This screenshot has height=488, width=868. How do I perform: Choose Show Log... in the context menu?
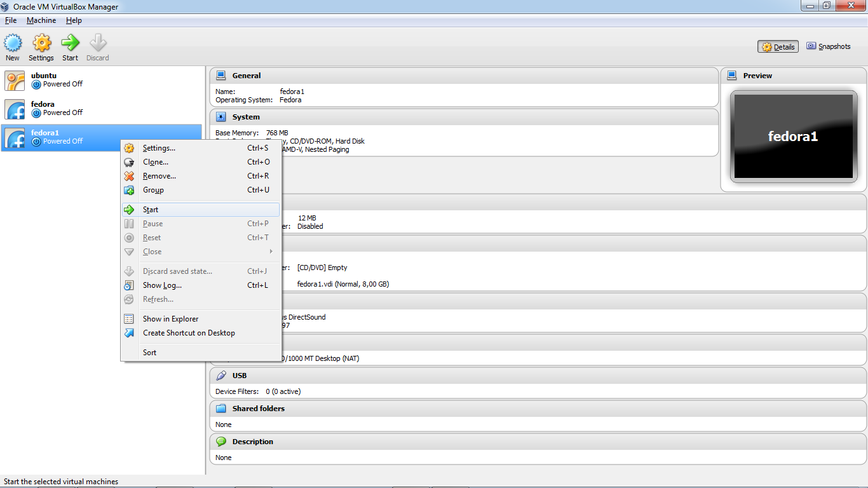pyautogui.click(x=201, y=285)
